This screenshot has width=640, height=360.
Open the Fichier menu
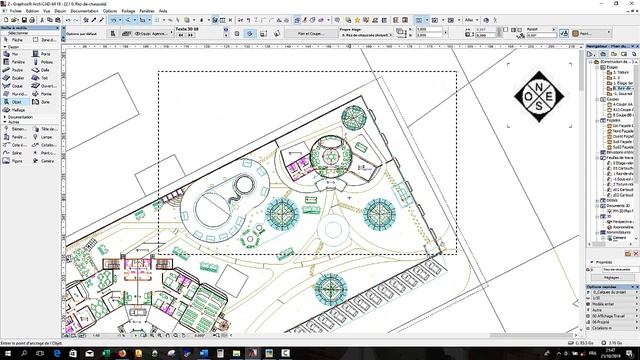click(x=16, y=11)
